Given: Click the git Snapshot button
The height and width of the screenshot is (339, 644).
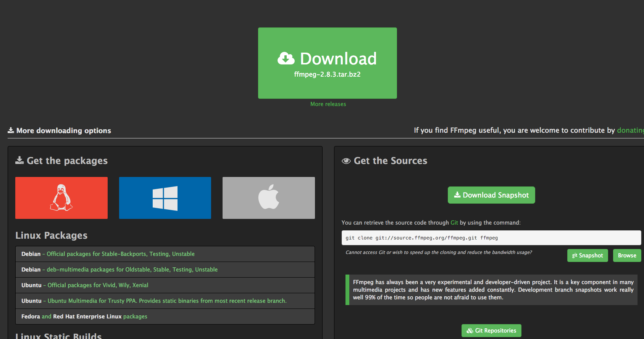Looking at the screenshot, I should click(588, 255).
